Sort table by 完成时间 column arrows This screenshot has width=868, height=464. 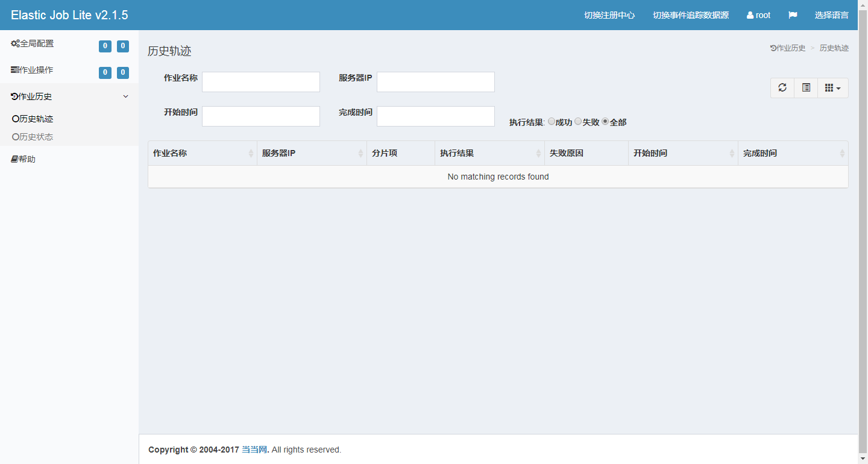841,154
